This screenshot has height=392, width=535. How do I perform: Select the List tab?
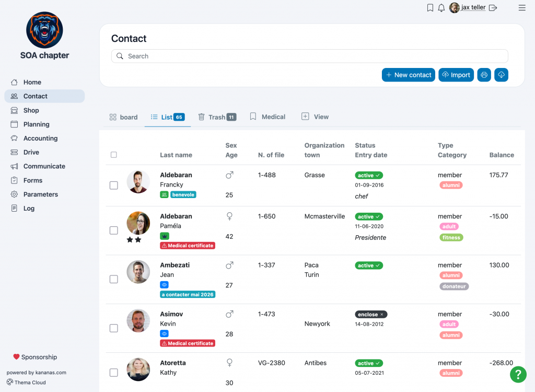coord(168,117)
